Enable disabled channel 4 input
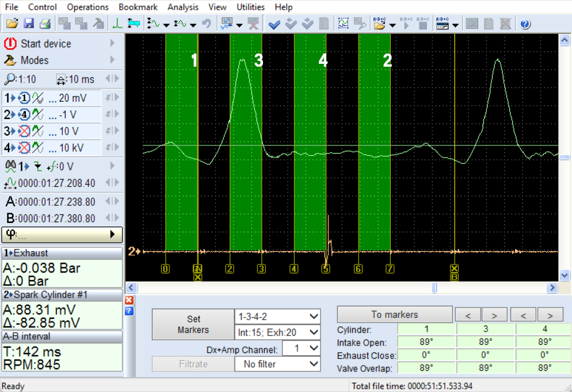This screenshot has height=392, width=572. (24, 148)
